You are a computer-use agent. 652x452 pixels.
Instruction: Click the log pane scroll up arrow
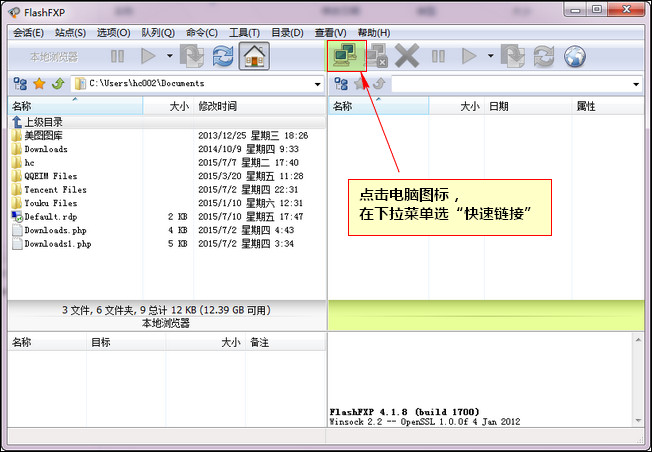[638, 340]
